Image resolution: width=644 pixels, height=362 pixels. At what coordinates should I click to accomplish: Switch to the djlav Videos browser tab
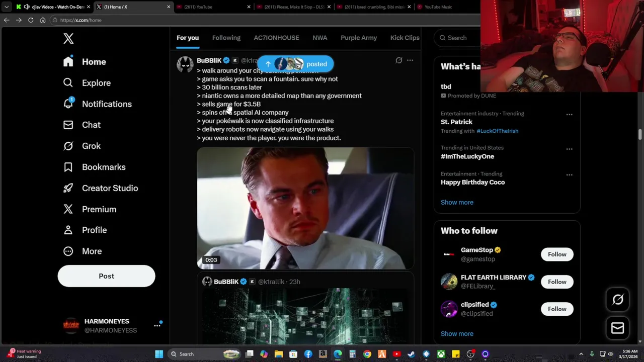click(53, 7)
